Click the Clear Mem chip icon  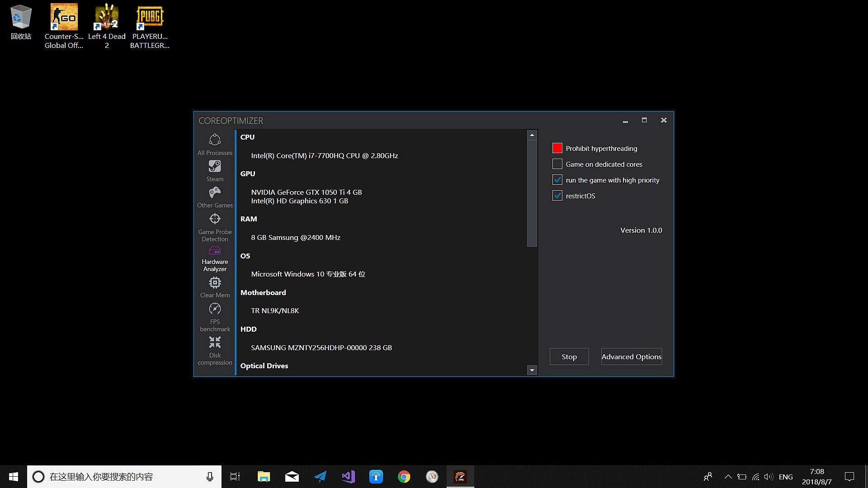(215, 283)
